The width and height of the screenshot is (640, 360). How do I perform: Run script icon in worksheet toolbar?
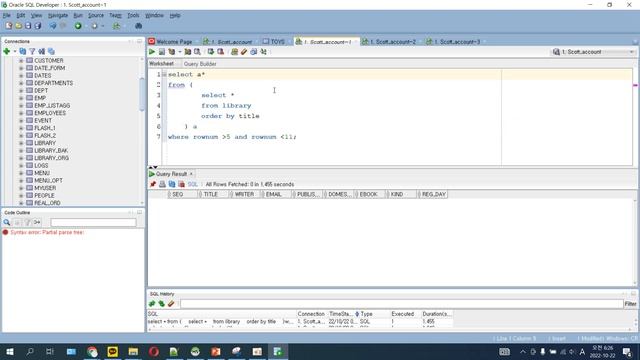pos(162,52)
